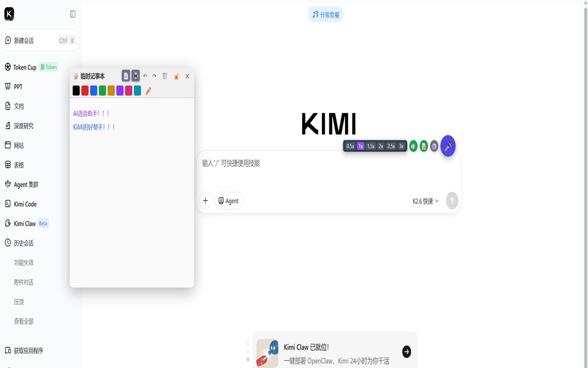Set playback speed to 1x
Screen dimensions: 588x368
[361, 146]
